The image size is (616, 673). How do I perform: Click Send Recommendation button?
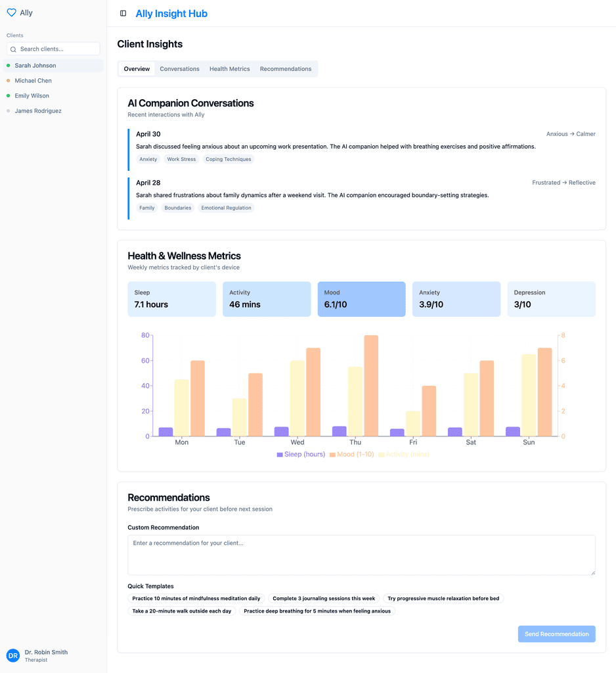tap(556, 634)
